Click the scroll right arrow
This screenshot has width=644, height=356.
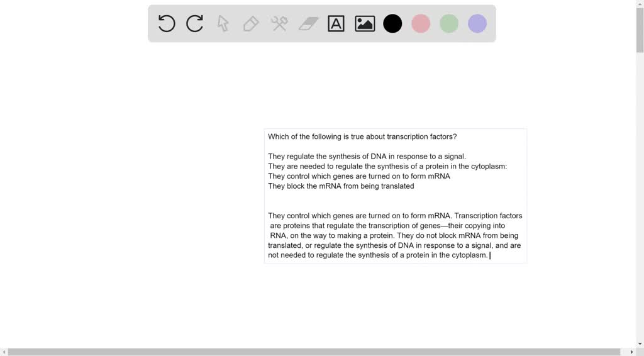632,352
